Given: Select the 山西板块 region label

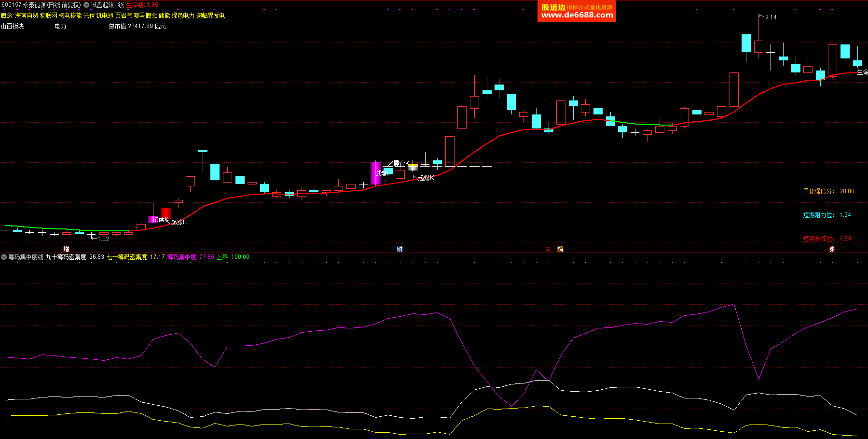Looking at the screenshot, I should [x=13, y=26].
